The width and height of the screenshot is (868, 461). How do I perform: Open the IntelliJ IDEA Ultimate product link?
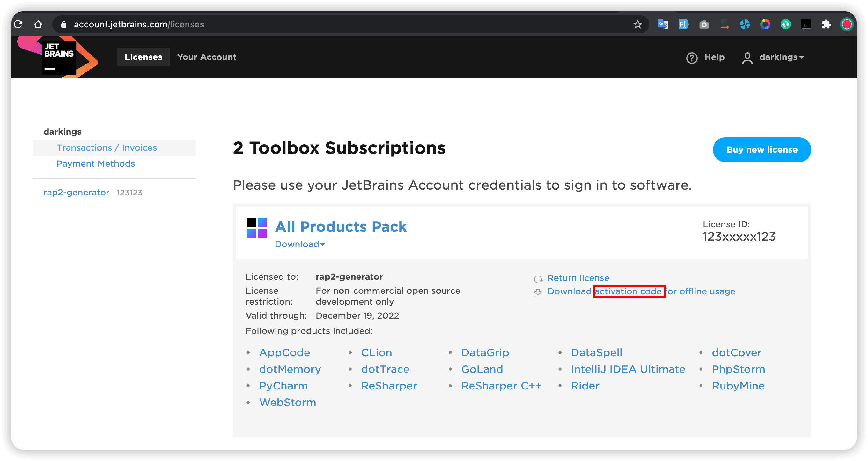coord(628,369)
